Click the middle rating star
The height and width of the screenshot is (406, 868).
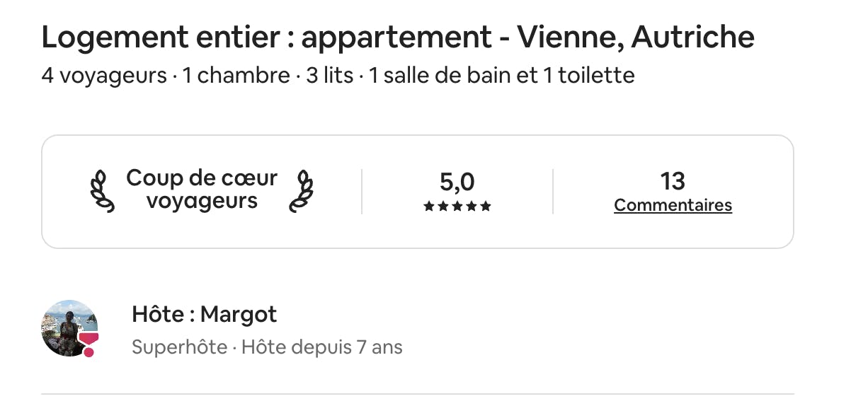coord(457,207)
